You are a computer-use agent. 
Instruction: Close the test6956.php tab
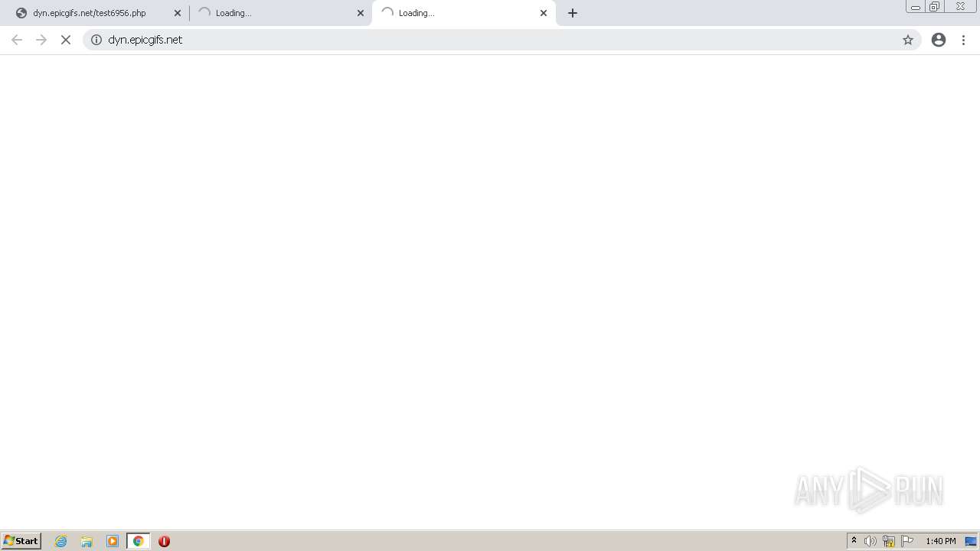pos(178,13)
